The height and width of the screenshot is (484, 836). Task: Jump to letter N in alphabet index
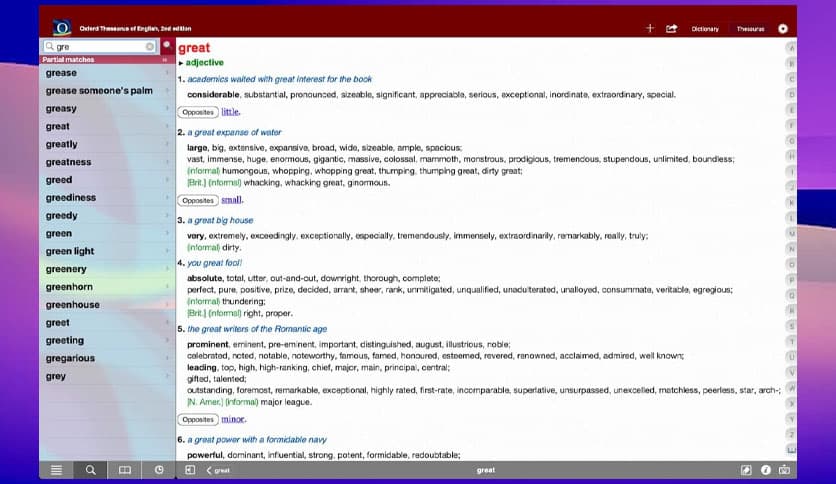791,249
